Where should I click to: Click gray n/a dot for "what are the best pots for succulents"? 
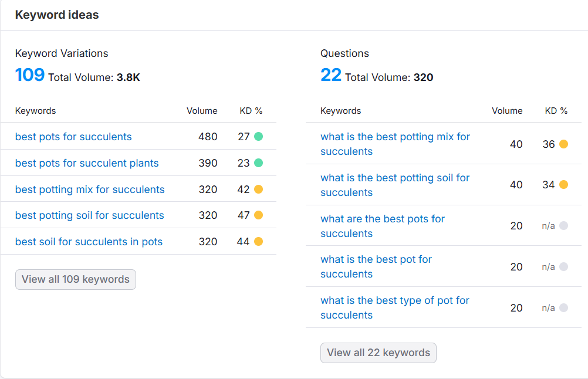pyautogui.click(x=564, y=225)
